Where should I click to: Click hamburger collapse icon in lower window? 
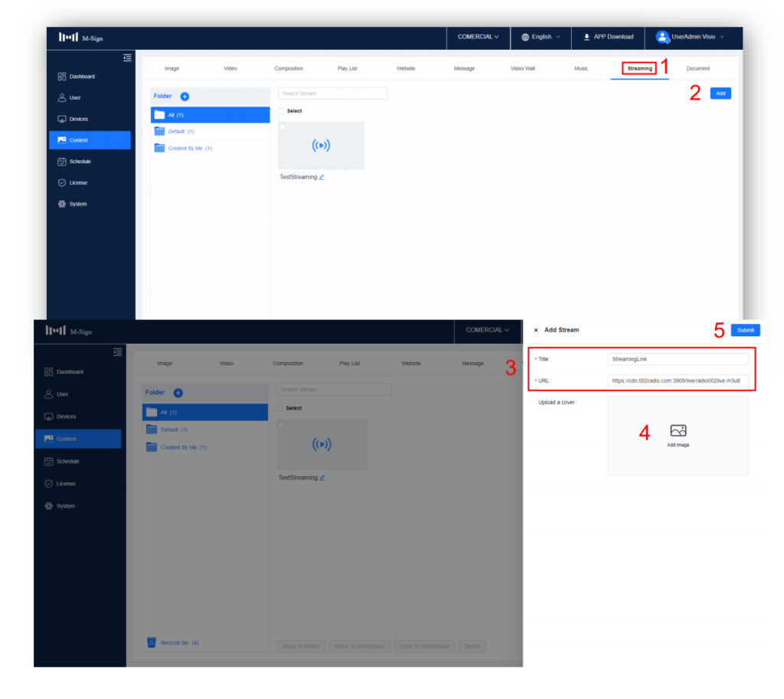tap(117, 352)
